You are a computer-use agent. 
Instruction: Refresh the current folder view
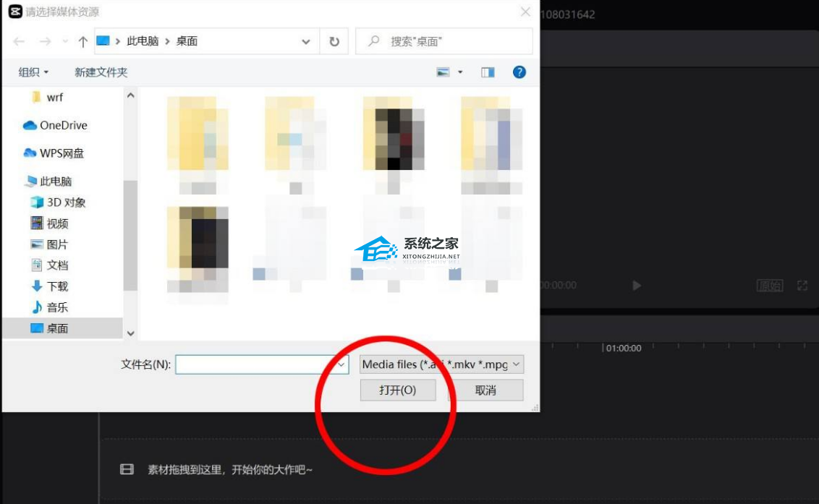(x=334, y=41)
